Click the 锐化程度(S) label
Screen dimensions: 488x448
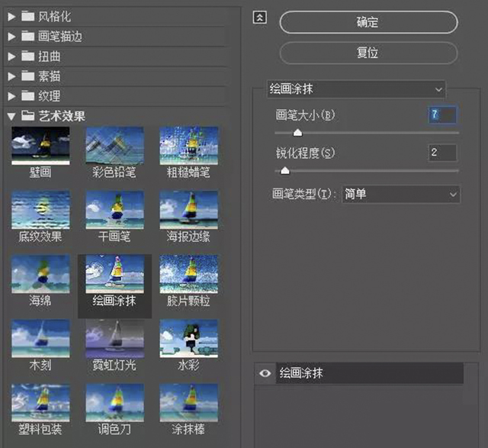coord(305,153)
